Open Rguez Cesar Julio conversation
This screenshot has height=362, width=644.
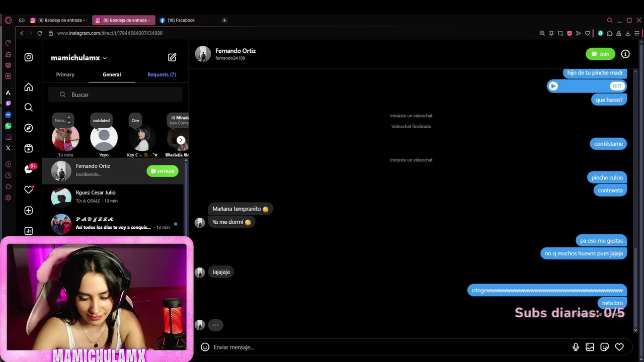coord(113,197)
